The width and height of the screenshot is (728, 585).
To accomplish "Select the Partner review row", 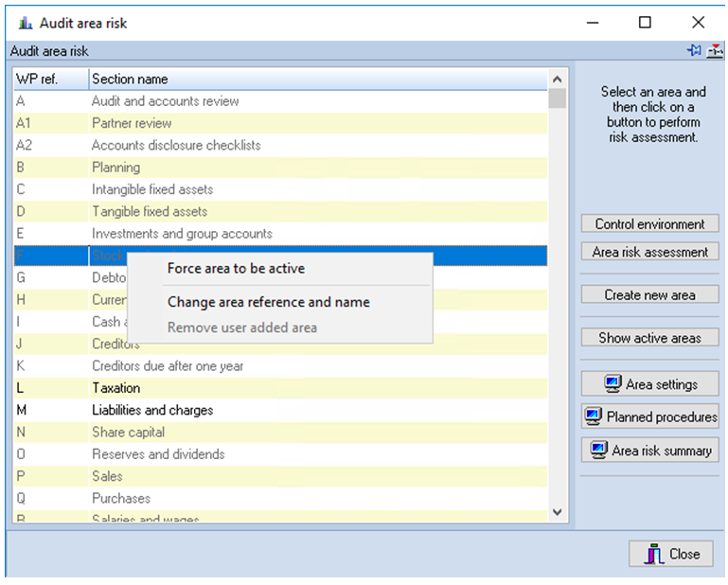I will coord(280,123).
